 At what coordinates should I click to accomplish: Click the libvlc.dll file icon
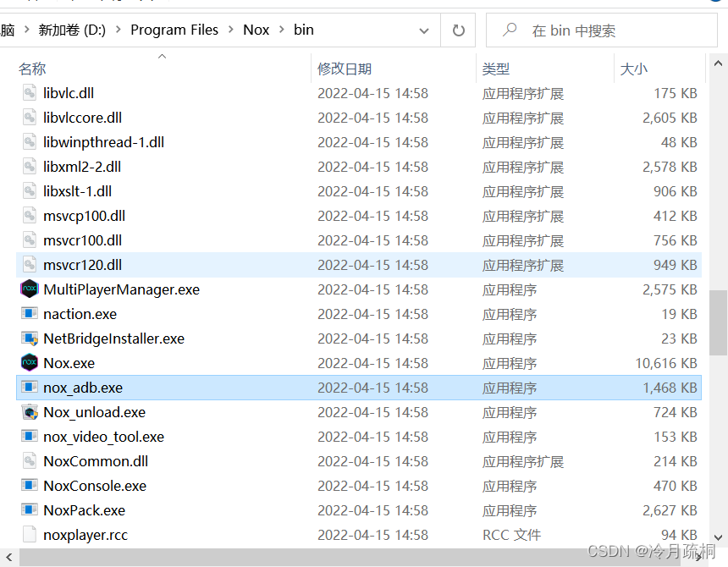point(30,93)
